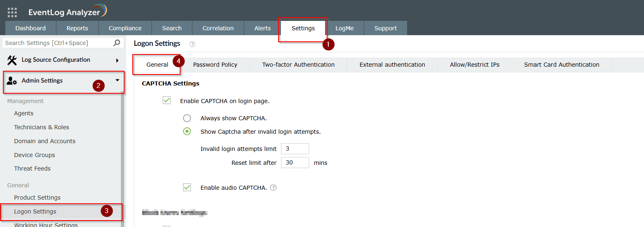Toggle Enable CAPTCHA on login page checkbox
Viewport: 644px width, 227px height.
click(x=167, y=101)
